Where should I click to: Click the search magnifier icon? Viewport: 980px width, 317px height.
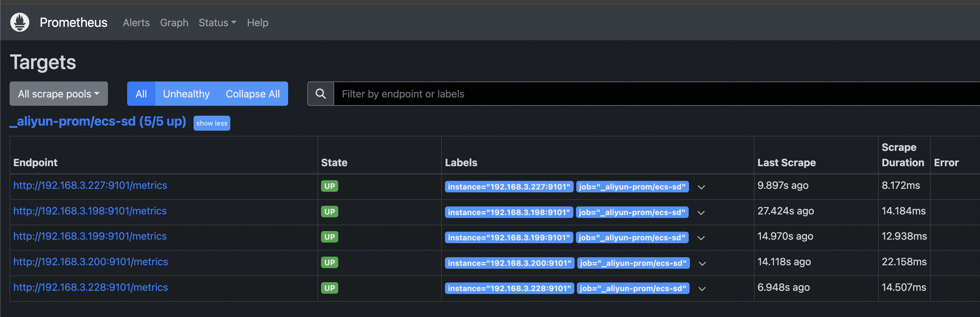[x=321, y=94]
